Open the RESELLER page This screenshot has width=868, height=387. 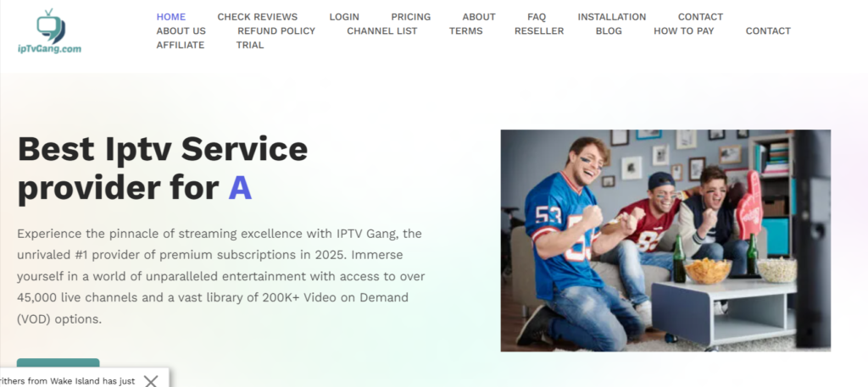[539, 31]
